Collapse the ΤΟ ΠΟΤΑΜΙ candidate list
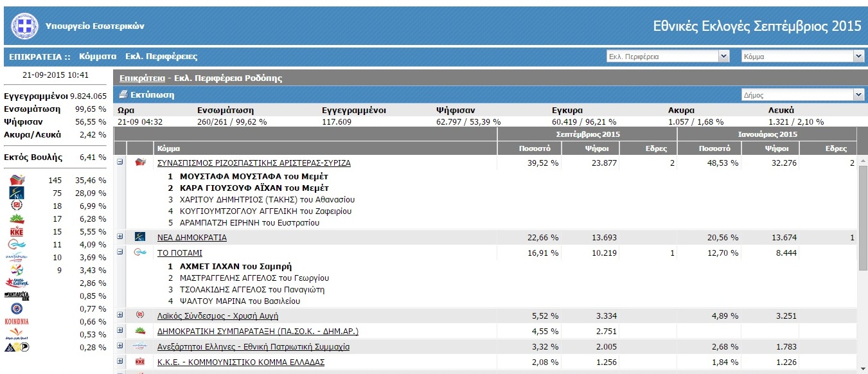The image size is (868, 374). [x=120, y=253]
